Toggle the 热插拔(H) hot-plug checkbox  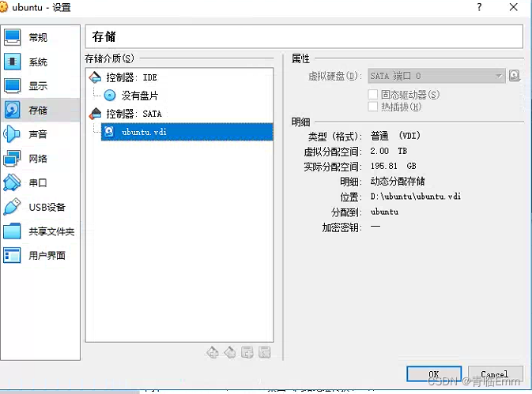point(373,107)
